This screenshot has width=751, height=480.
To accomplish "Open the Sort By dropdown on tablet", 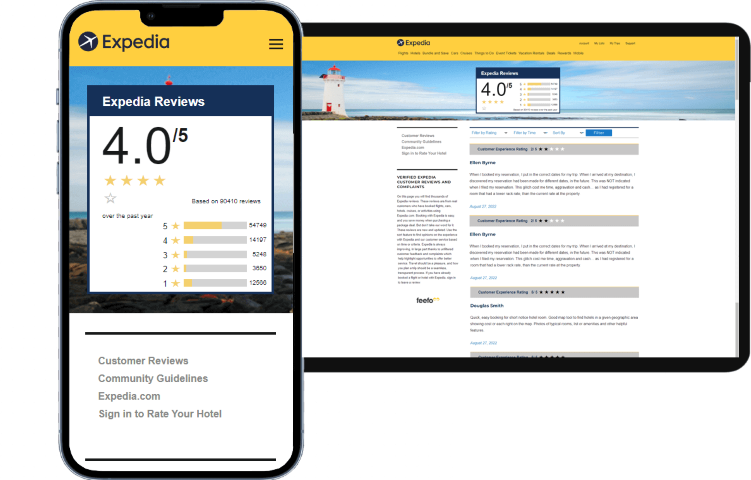I will tap(568, 133).
